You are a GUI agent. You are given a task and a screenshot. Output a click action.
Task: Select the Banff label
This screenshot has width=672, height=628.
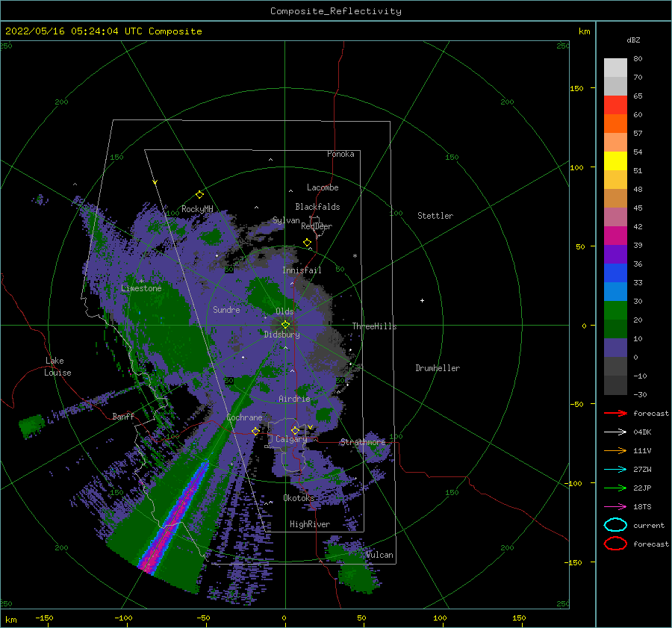tap(123, 416)
